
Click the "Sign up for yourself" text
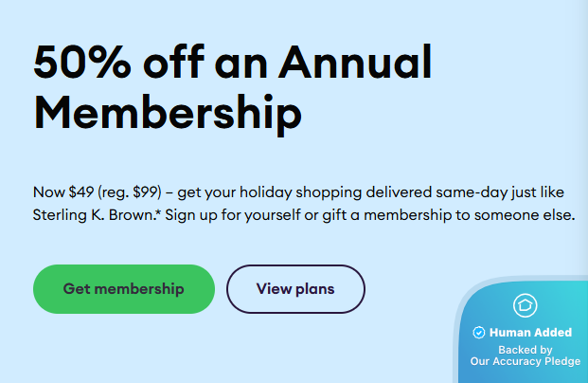(222, 215)
